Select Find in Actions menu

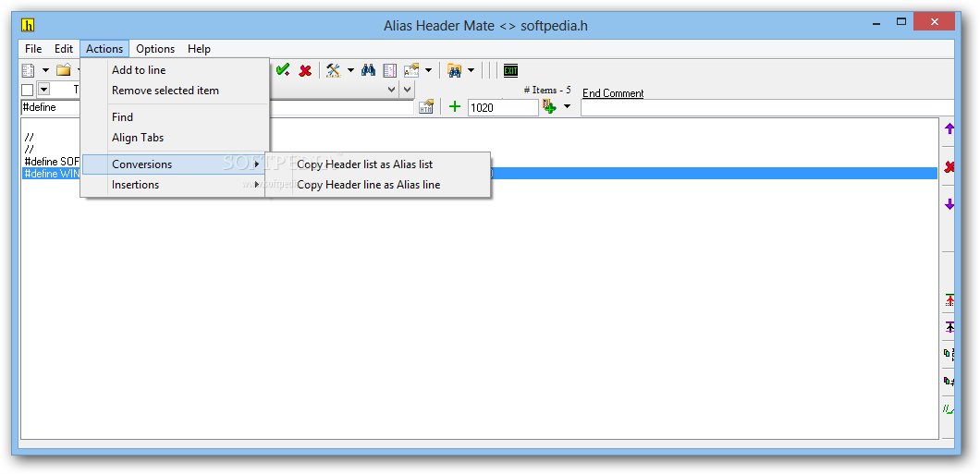175,117
